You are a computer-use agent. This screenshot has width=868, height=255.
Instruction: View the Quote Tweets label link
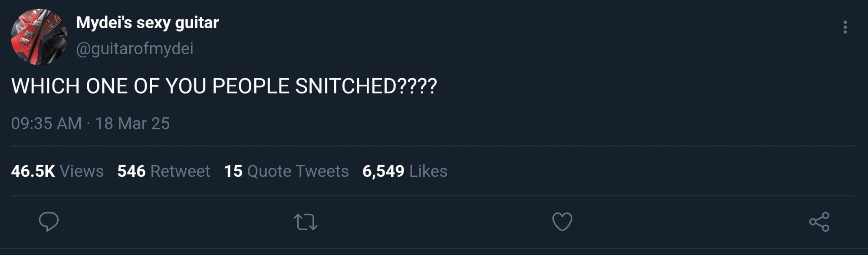click(298, 171)
